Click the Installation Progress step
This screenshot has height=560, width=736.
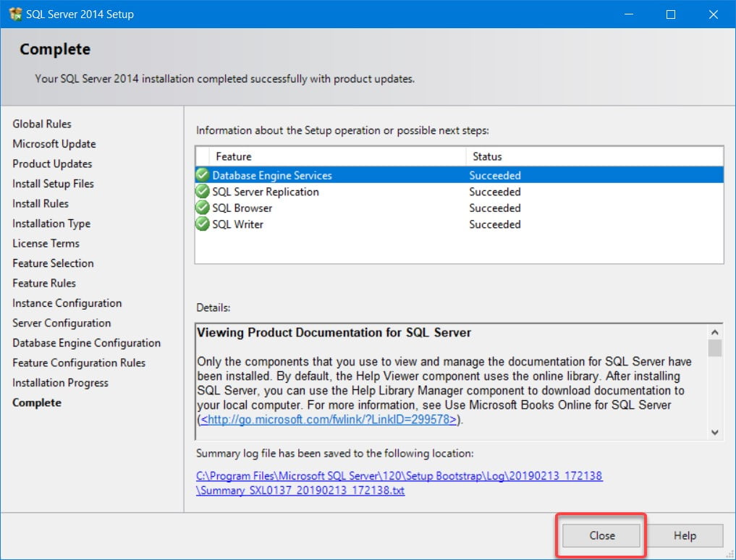[x=60, y=383]
